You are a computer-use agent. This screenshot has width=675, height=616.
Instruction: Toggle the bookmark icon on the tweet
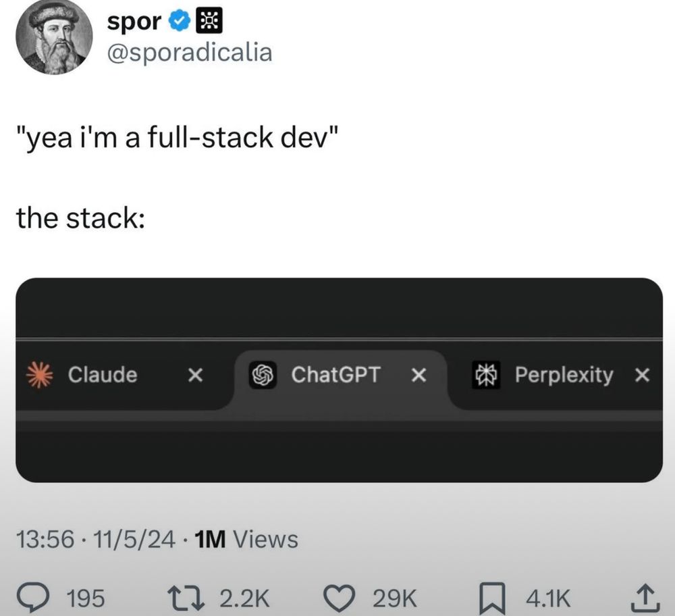pos(493,597)
